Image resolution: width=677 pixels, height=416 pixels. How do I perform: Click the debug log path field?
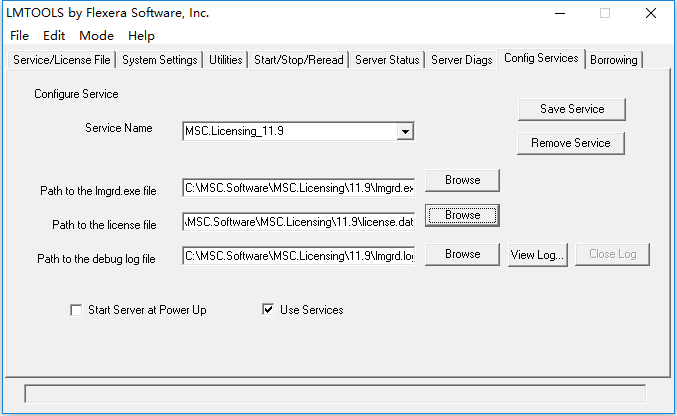(x=298, y=256)
